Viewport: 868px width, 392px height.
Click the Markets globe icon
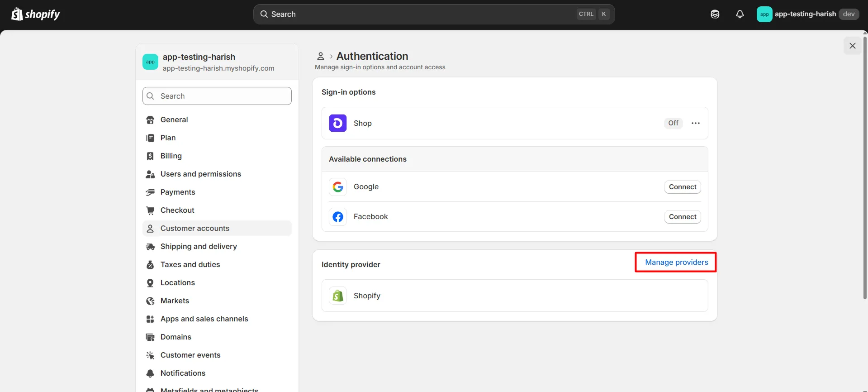pos(150,301)
